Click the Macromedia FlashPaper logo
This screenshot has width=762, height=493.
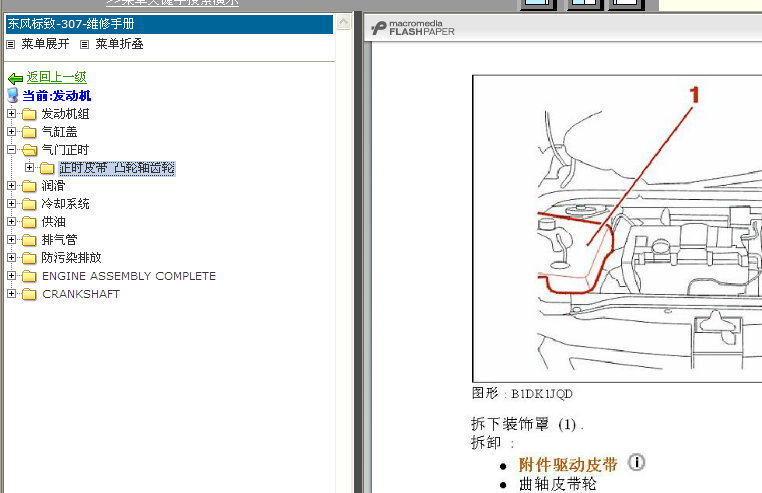(413, 28)
